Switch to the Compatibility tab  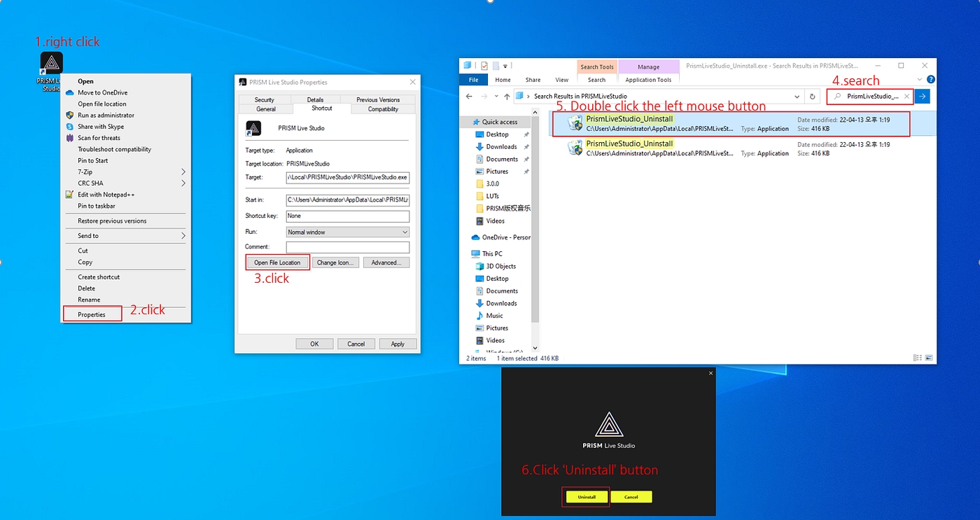click(383, 109)
